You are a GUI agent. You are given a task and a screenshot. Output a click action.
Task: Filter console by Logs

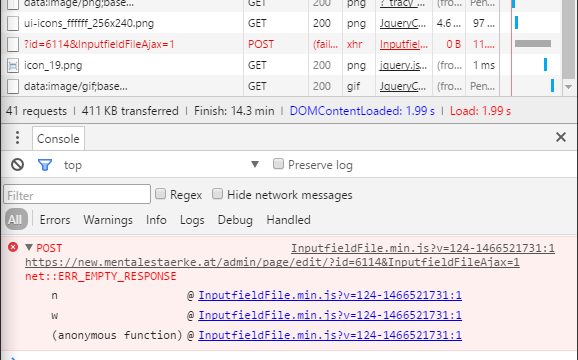tap(192, 220)
